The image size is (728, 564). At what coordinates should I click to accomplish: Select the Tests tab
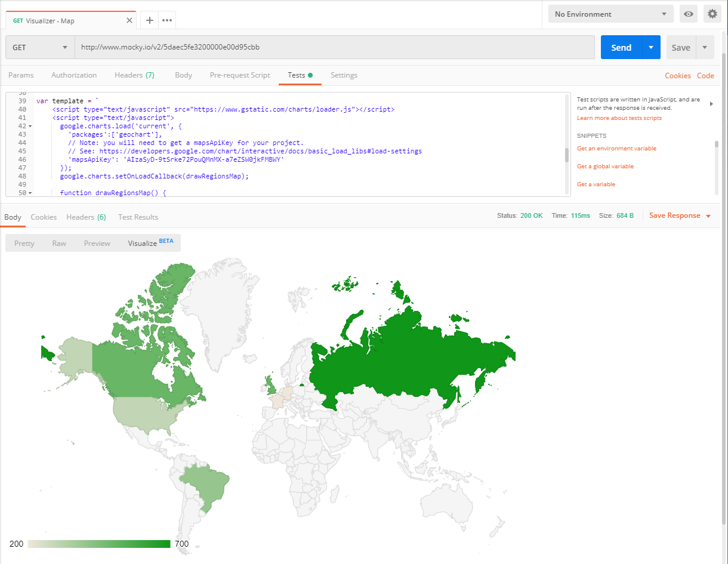pos(300,75)
